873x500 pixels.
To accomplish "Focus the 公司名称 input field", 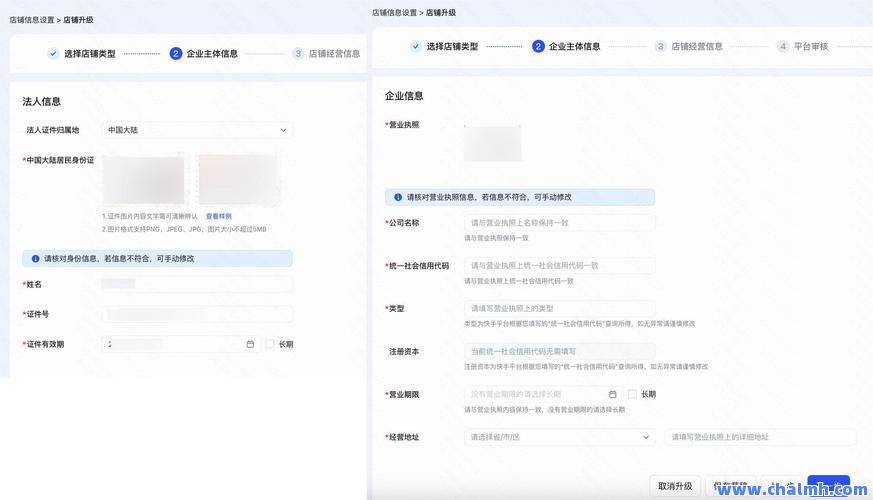I will click(560, 223).
